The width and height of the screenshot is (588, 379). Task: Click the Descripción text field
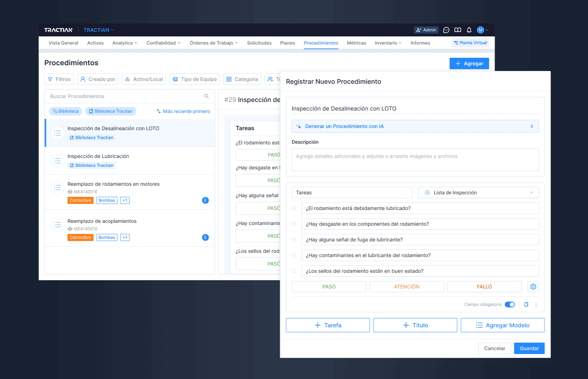point(415,160)
